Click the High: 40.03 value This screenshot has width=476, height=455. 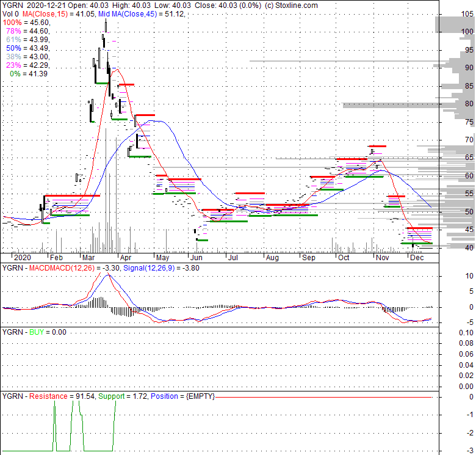pyautogui.click(x=131, y=5)
